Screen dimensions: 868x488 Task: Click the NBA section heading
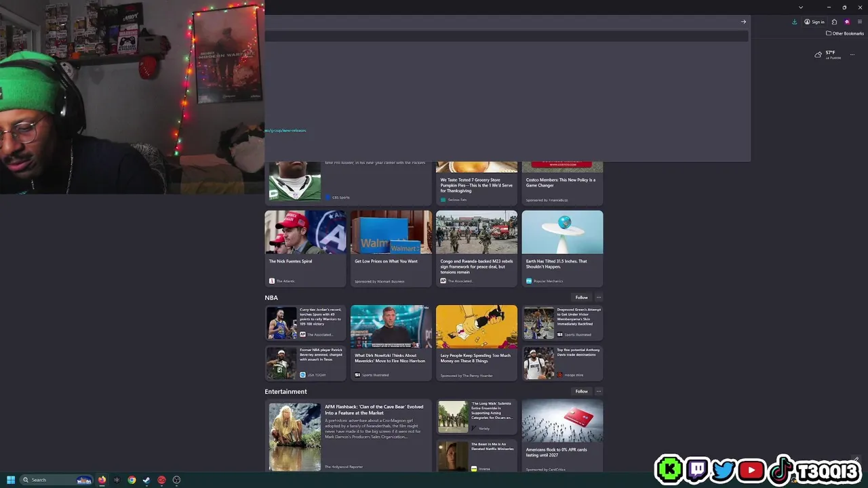pos(271,298)
